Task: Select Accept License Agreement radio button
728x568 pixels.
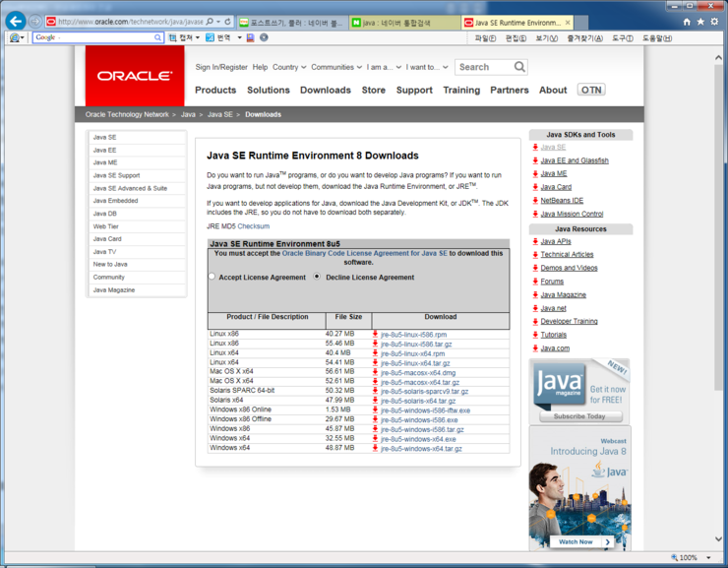Action: 212,277
